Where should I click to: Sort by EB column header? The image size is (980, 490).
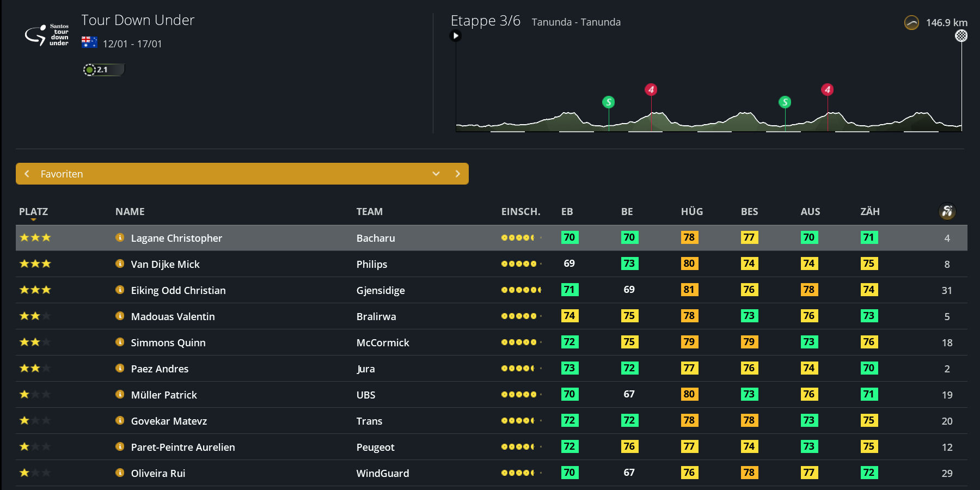(567, 212)
